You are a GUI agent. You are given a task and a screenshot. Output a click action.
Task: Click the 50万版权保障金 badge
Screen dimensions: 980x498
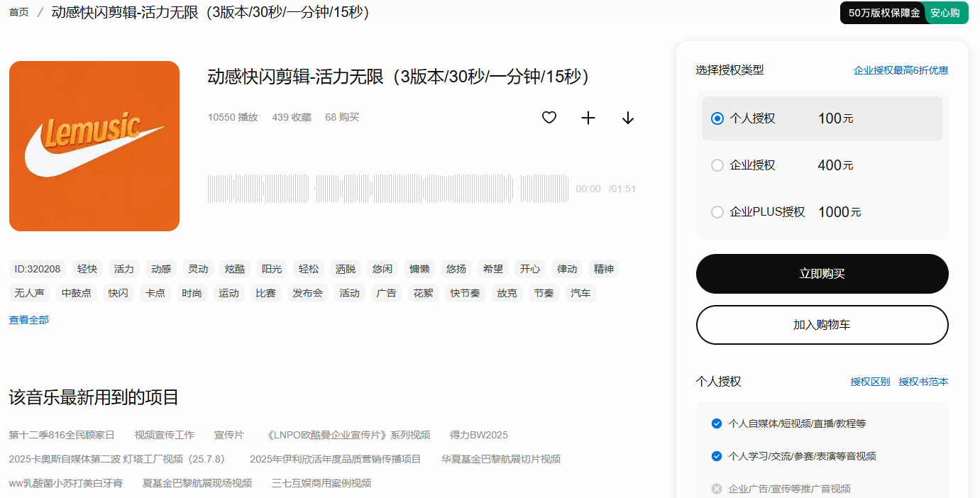click(x=884, y=13)
